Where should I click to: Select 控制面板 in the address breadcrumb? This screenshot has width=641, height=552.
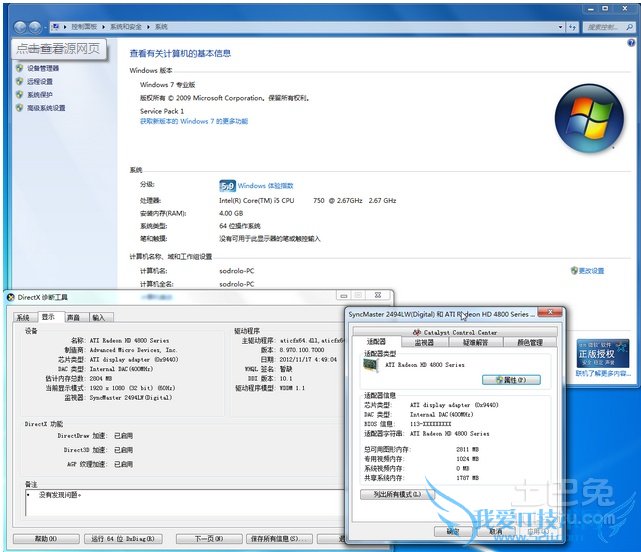pyautogui.click(x=84, y=27)
